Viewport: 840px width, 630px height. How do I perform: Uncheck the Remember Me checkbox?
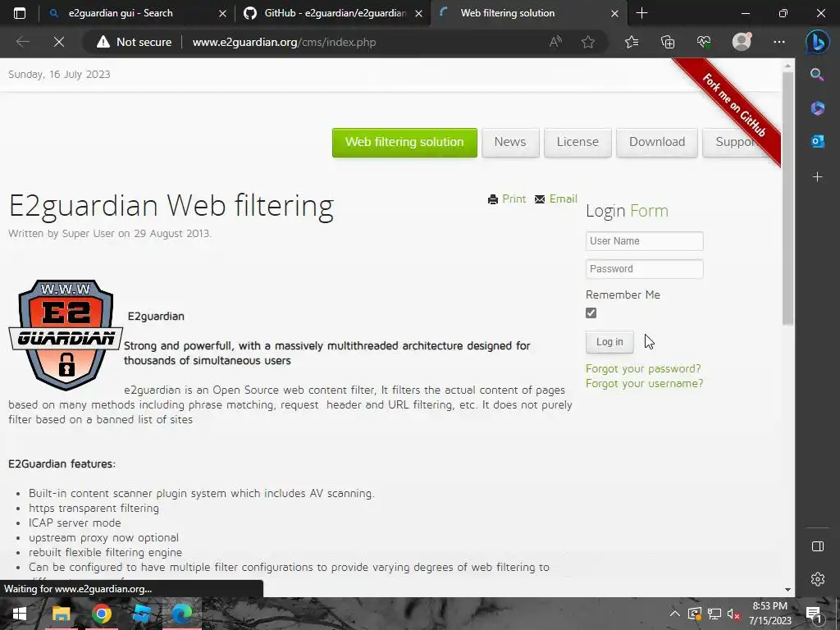[x=591, y=313]
